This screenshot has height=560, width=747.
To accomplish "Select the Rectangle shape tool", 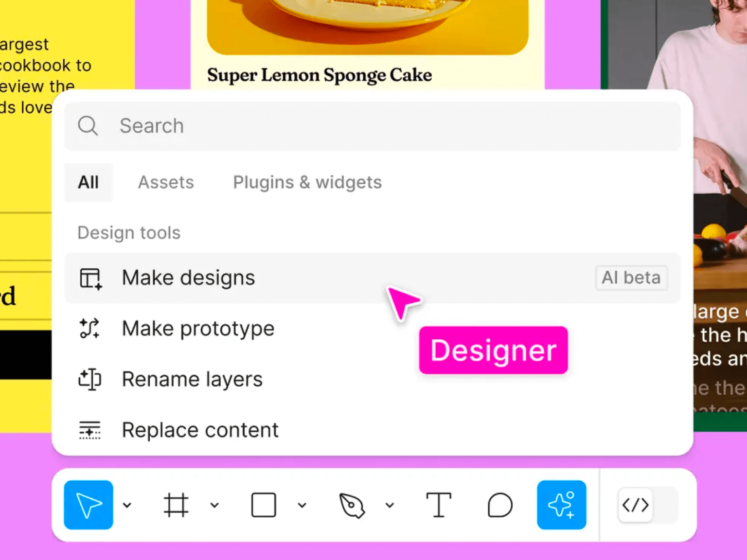I will [264, 505].
